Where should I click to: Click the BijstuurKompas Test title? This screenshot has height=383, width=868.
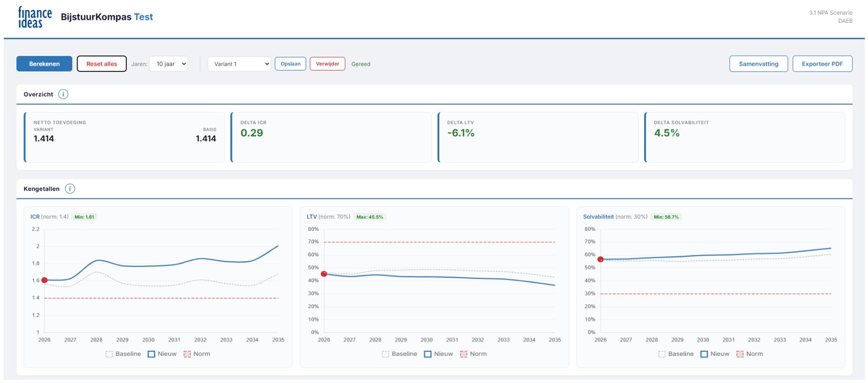tap(107, 17)
